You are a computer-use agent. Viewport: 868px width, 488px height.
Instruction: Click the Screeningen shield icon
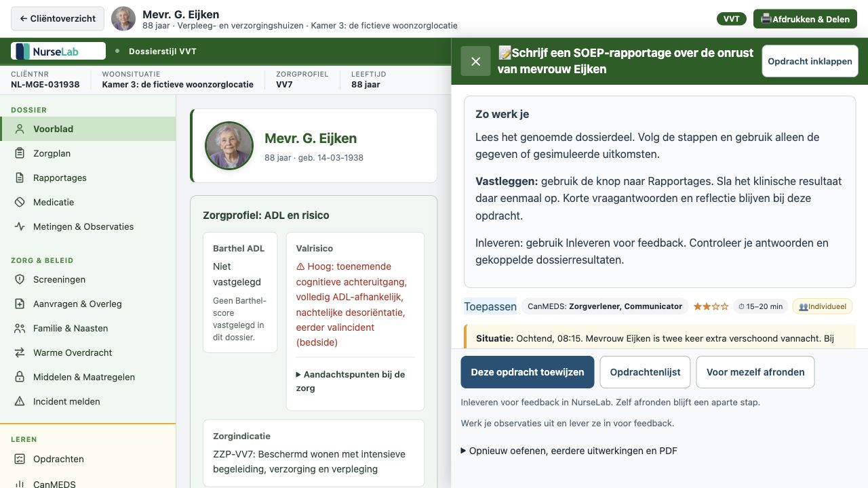(x=20, y=279)
